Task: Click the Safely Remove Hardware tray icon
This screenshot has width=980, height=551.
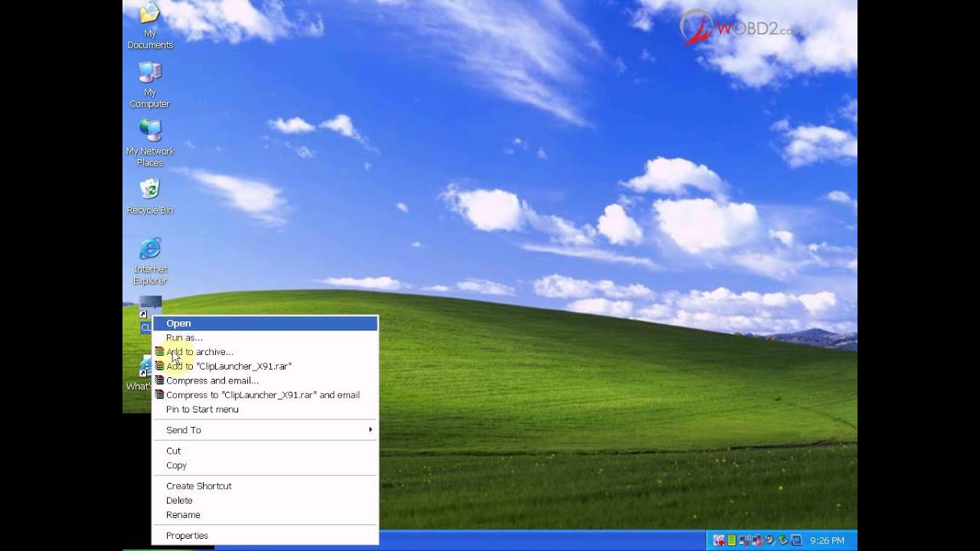Action: 782,540
